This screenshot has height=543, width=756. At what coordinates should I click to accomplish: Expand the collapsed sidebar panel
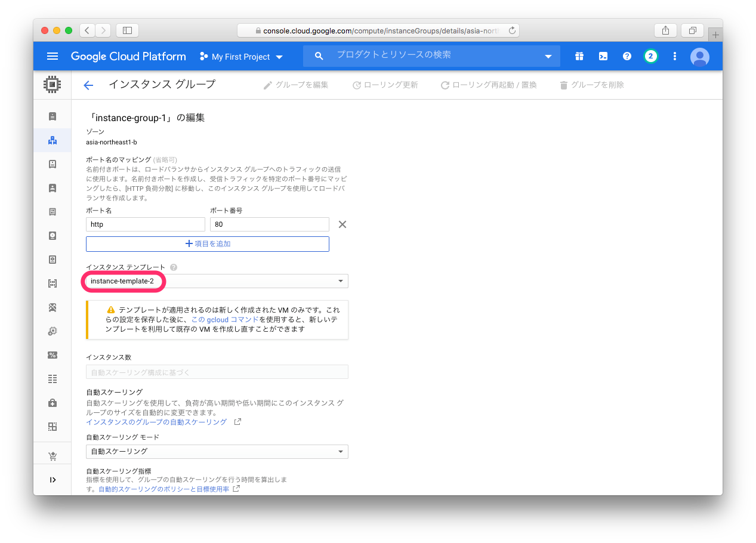tap(53, 480)
